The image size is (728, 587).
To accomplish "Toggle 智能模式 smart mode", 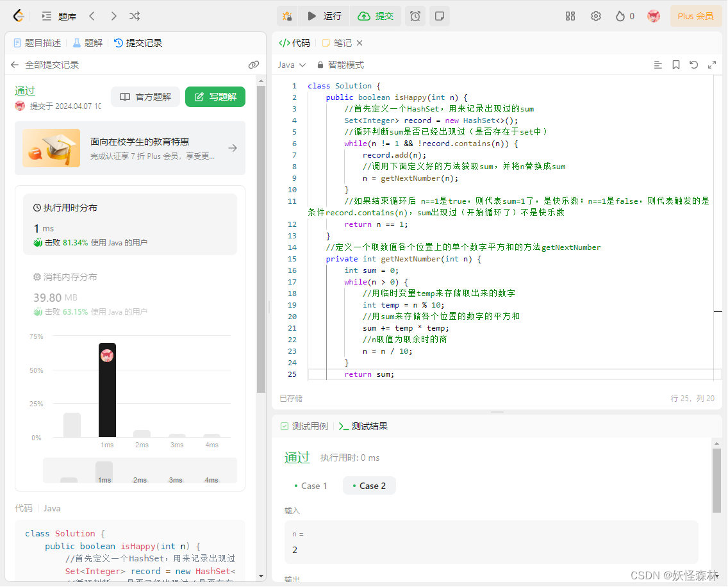I will (340, 65).
